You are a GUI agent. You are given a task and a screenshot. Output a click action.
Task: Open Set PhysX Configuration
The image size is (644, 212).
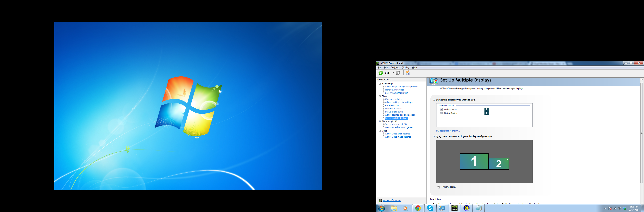pos(396,93)
